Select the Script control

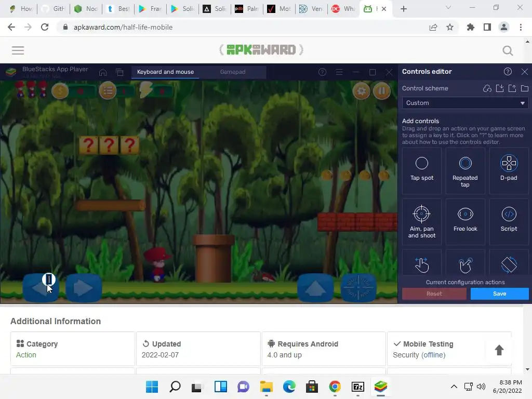click(509, 221)
